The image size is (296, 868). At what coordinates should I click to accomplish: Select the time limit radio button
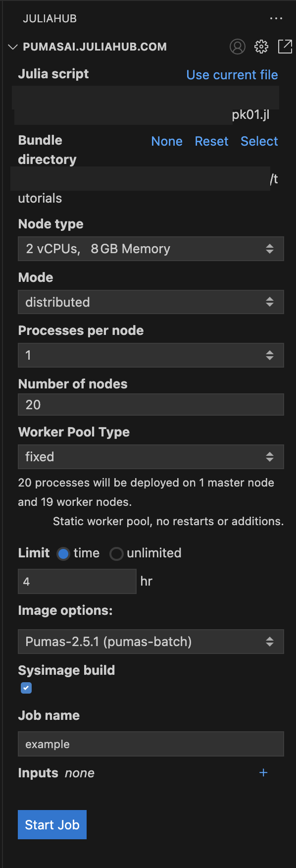click(63, 553)
